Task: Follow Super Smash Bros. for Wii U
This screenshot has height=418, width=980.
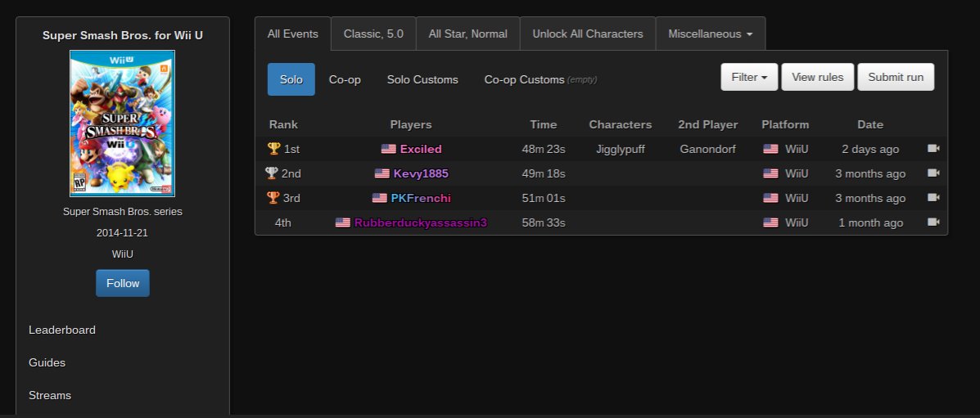Action: coord(123,283)
